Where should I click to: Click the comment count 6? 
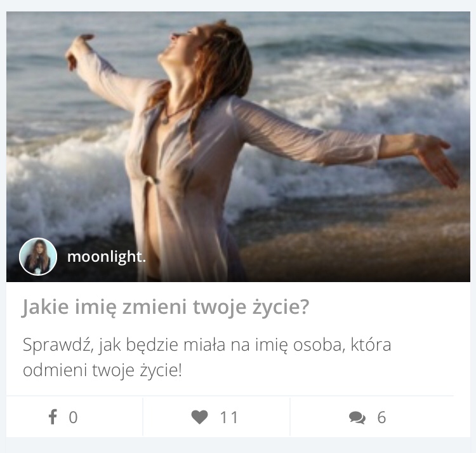[x=381, y=417]
